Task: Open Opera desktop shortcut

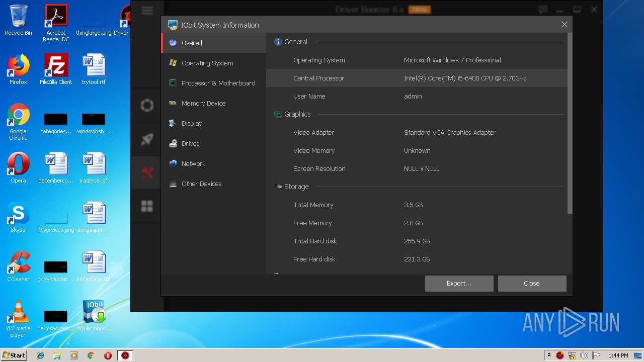Action: coord(18,168)
